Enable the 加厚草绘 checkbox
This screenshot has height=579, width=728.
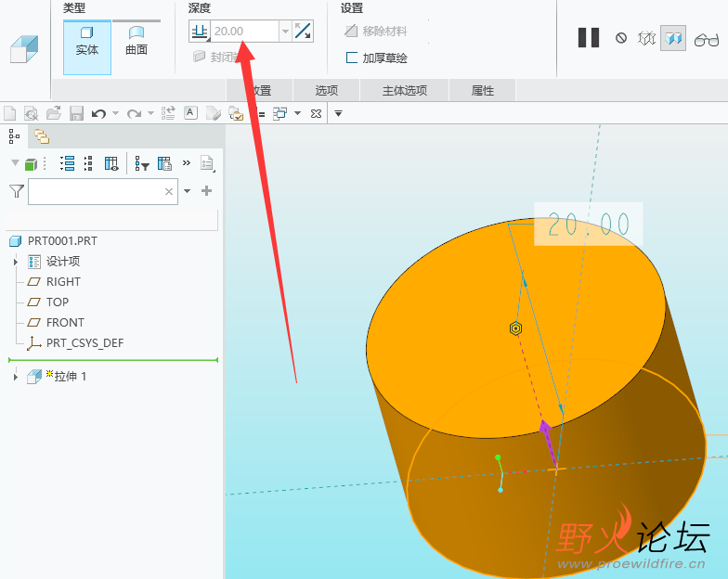pyautogui.click(x=352, y=58)
